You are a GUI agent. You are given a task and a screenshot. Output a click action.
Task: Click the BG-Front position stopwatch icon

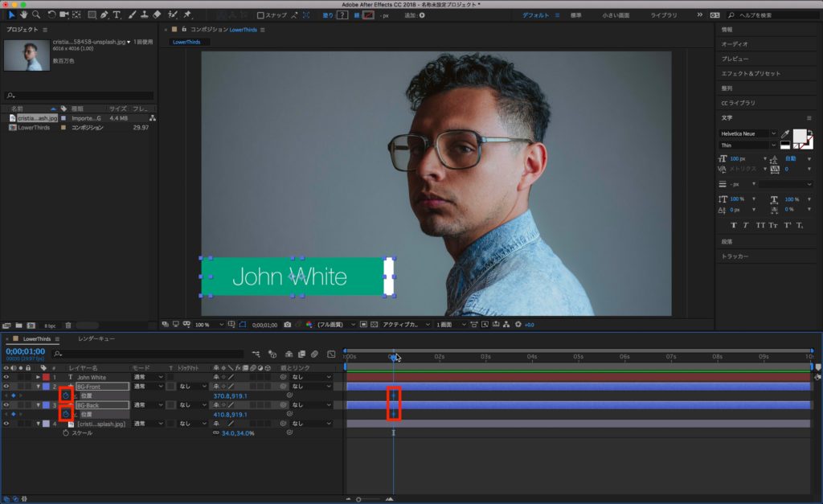pos(66,396)
